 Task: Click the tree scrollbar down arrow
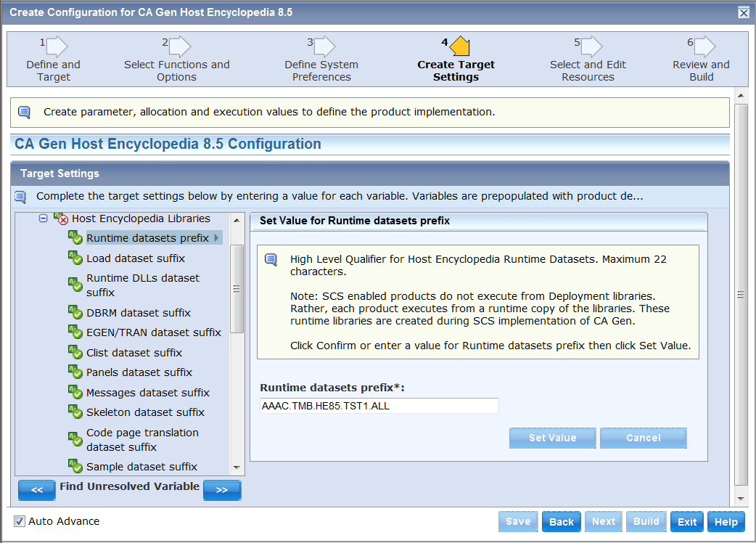tap(237, 468)
